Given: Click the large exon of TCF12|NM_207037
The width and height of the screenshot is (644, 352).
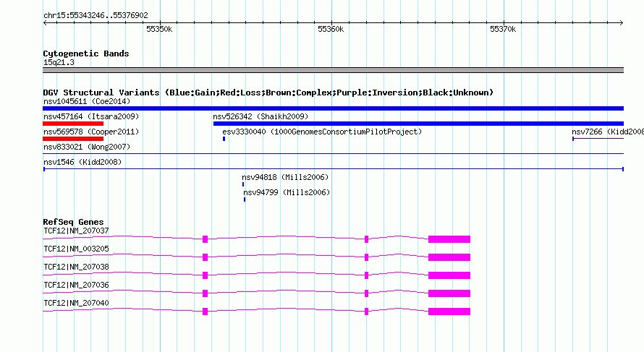Looking at the screenshot, I should (x=449, y=239).
